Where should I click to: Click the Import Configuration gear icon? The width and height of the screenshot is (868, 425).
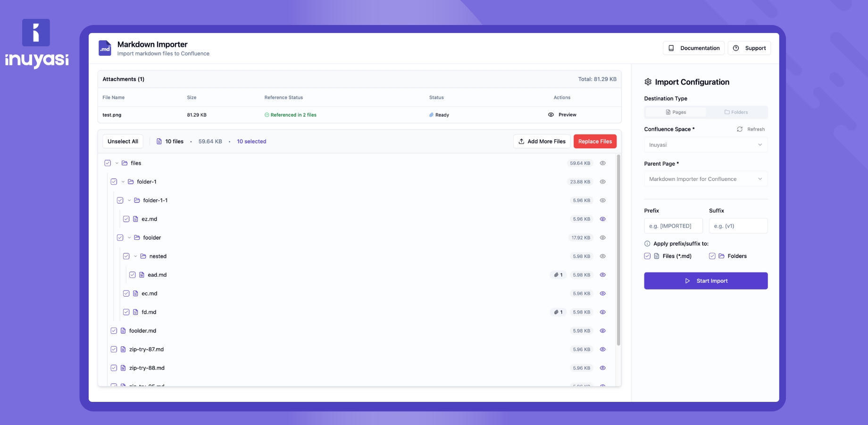(648, 82)
